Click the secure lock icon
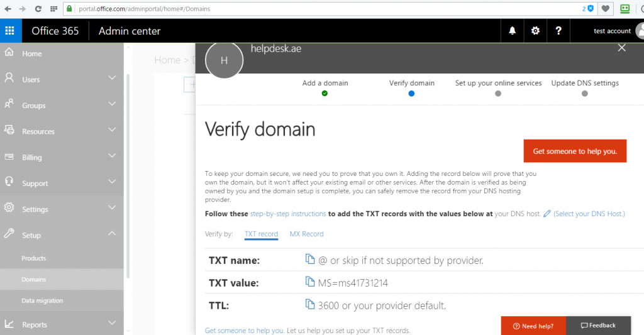644x335 pixels. pos(69,9)
